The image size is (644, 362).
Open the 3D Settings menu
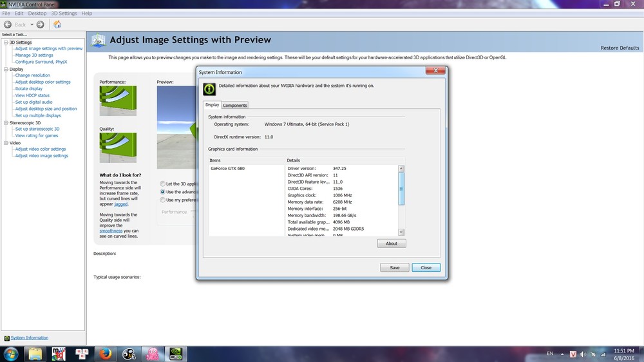64,13
